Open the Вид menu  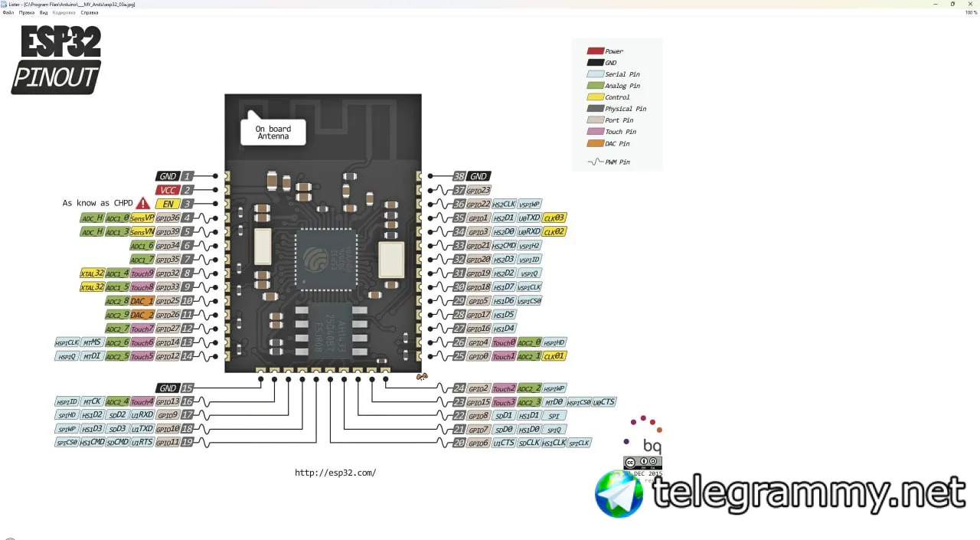pos(44,12)
